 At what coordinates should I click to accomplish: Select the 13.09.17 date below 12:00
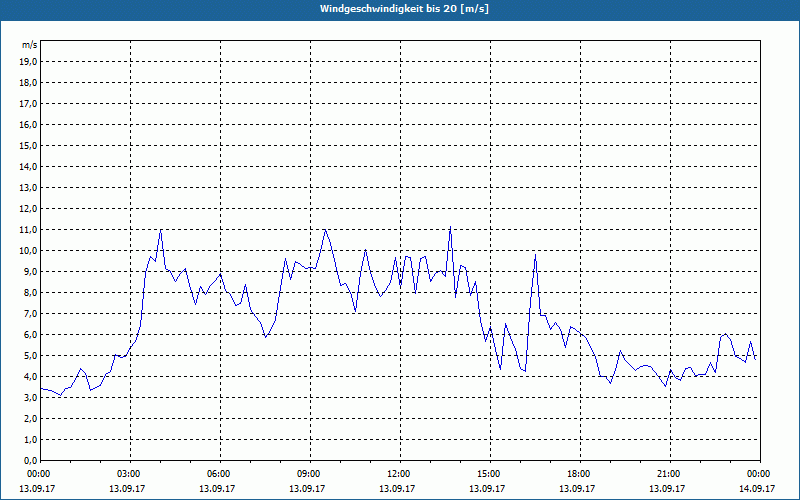coord(397,488)
